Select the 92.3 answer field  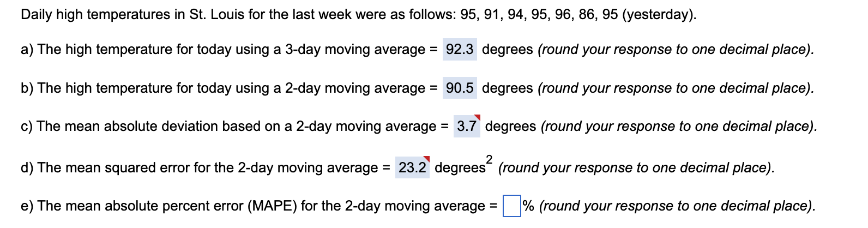click(460, 50)
